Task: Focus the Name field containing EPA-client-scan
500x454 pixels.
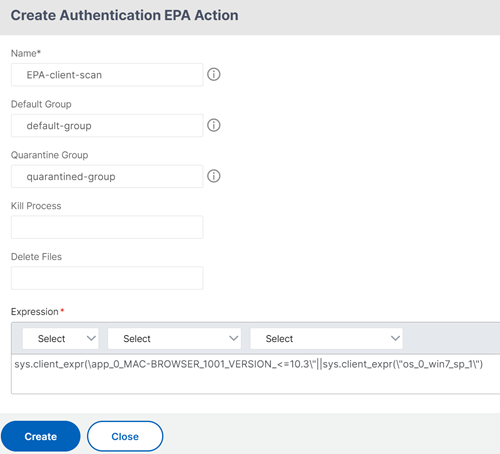Action: (x=107, y=75)
